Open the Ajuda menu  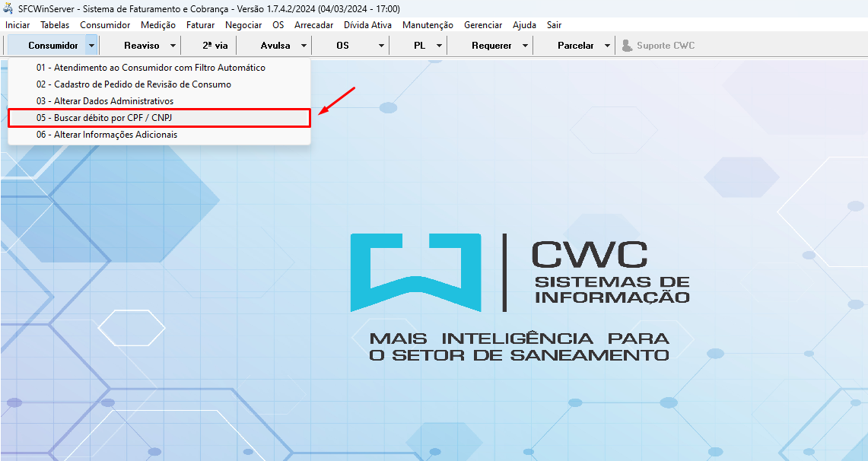[x=523, y=24]
